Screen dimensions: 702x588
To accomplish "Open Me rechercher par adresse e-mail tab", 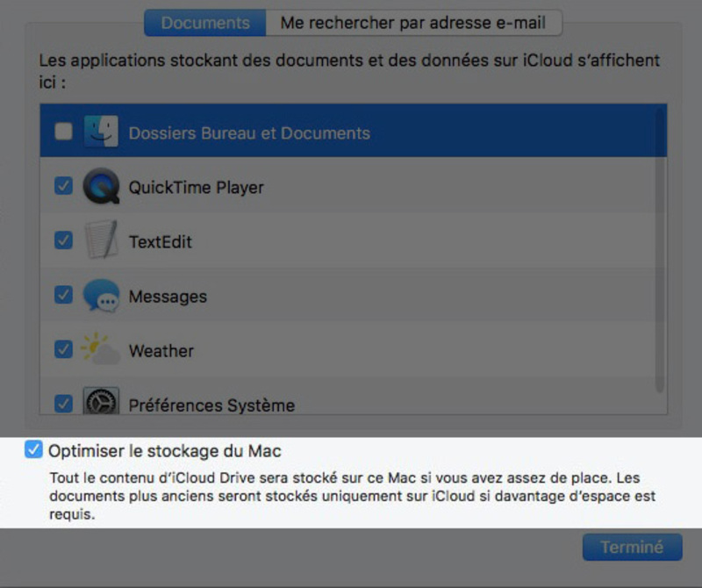I will point(413,23).
